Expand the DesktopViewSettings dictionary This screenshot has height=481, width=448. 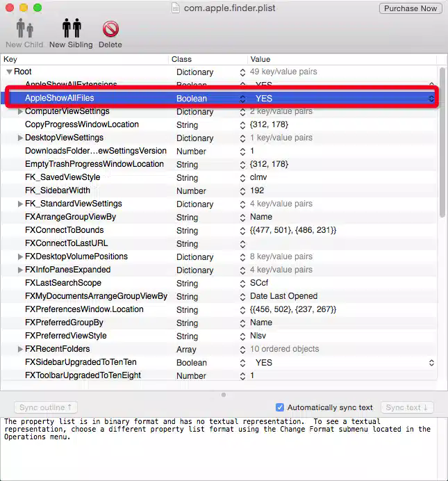click(x=20, y=138)
